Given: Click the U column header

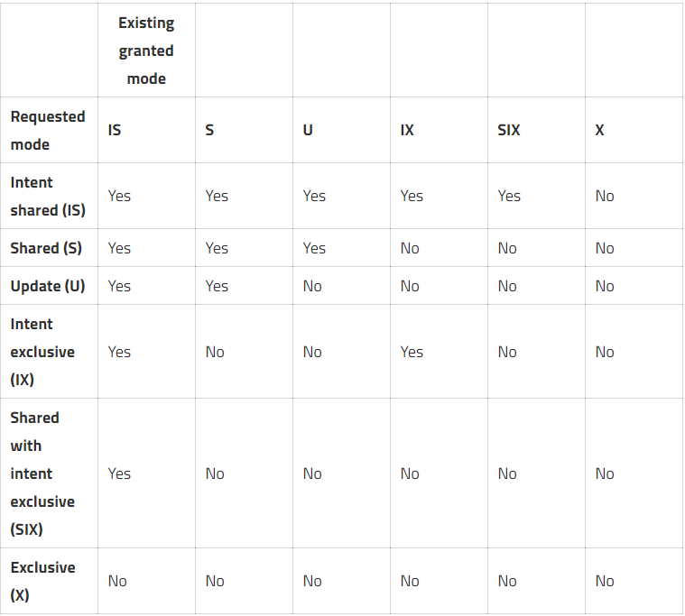Looking at the screenshot, I should tap(308, 130).
